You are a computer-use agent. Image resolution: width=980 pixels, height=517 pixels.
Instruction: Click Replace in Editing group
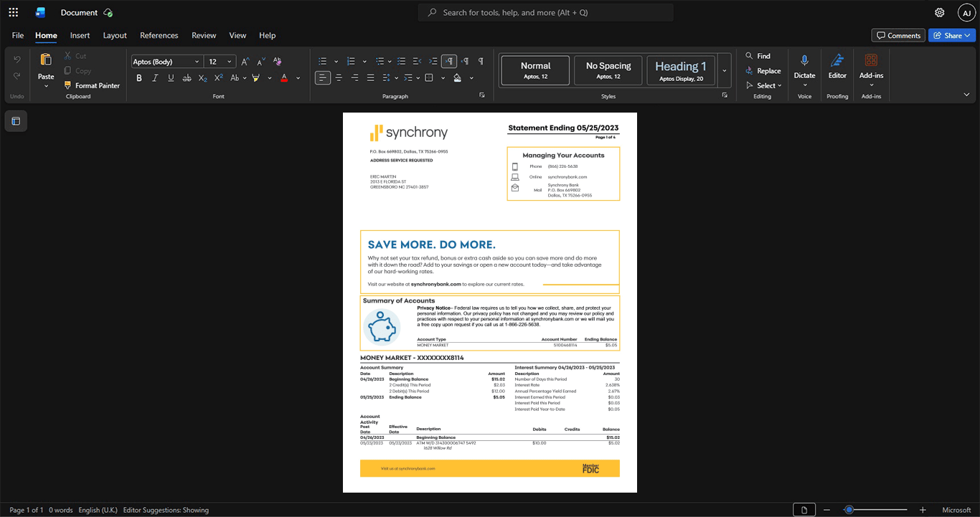coord(763,71)
